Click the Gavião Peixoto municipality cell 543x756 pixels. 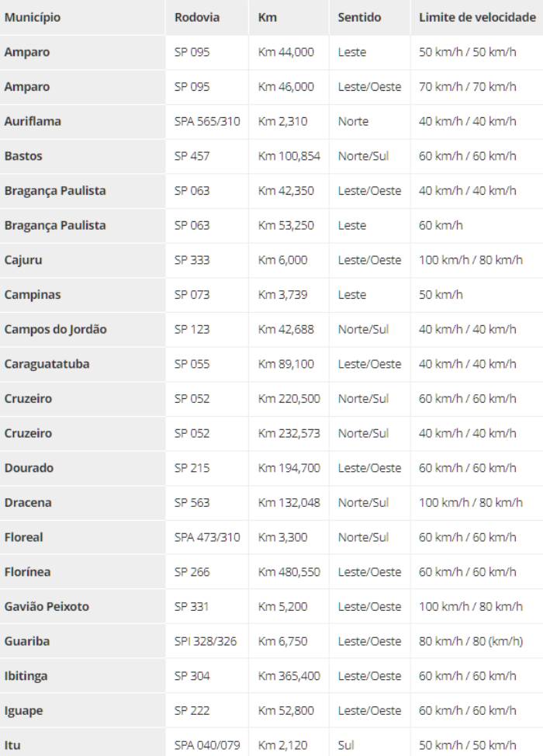47,606
